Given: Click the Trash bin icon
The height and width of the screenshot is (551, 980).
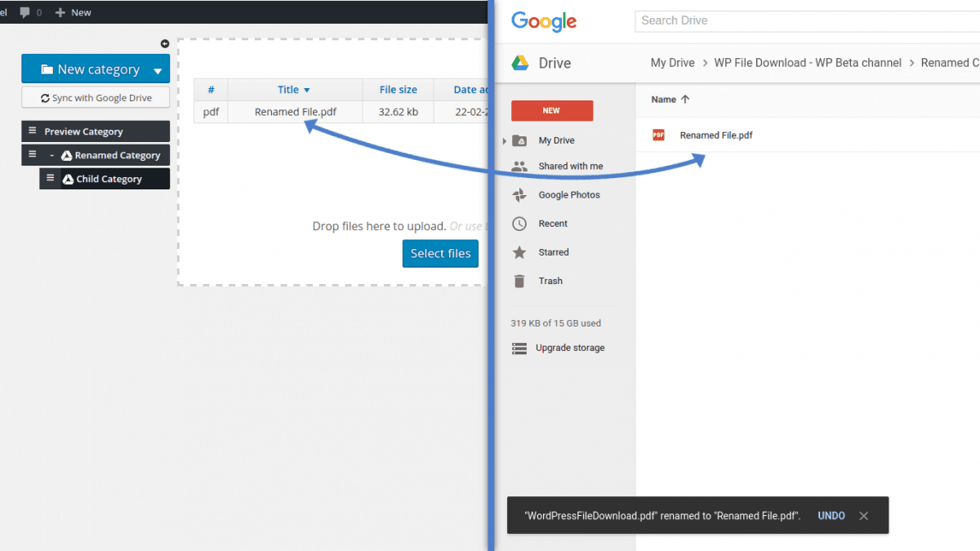Looking at the screenshot, I should coord(519,281).
